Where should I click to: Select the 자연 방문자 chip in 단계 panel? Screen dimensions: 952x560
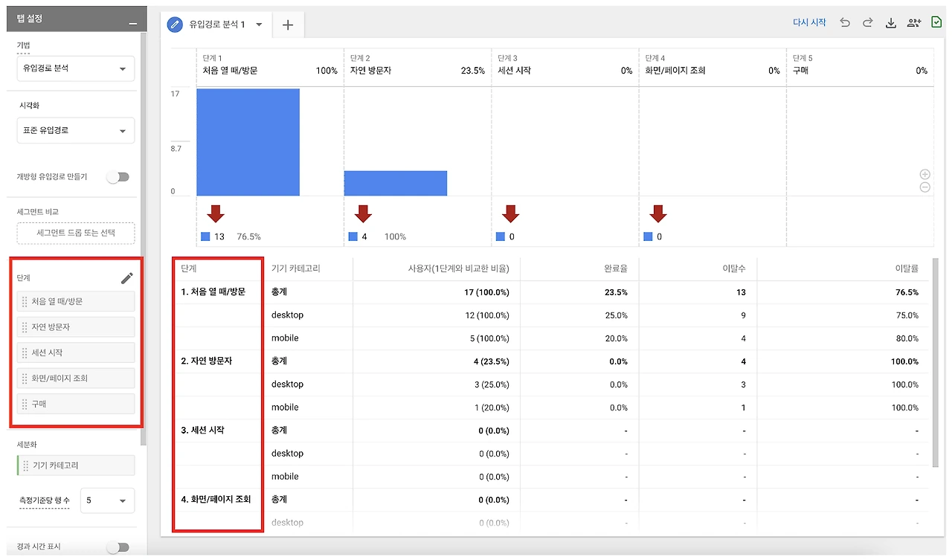(76, 327)
